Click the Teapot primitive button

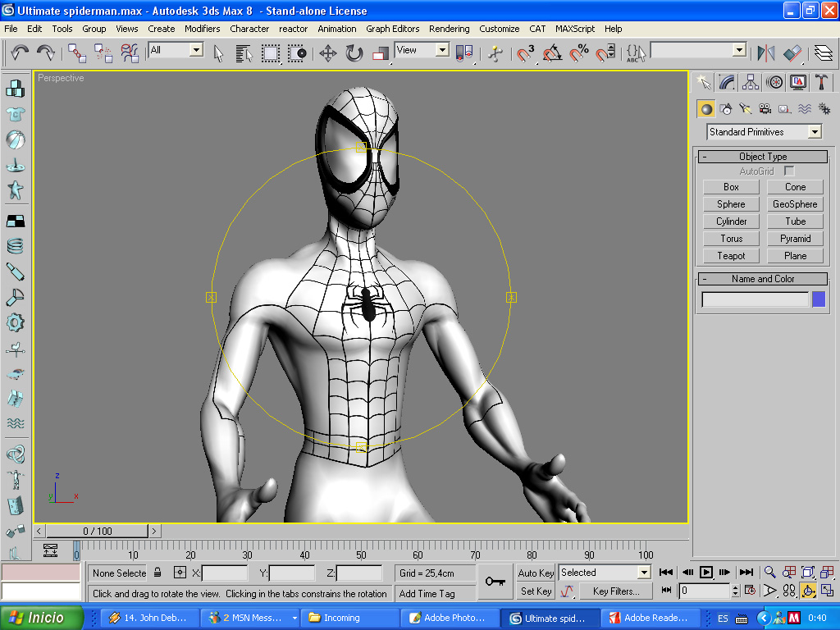[731, 256]
